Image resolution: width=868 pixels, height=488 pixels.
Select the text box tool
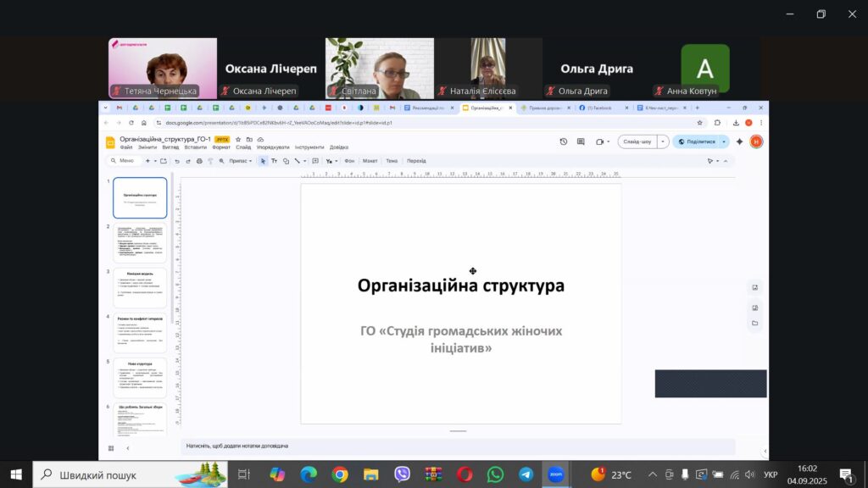pyautogui.click(x=274, y=161)
